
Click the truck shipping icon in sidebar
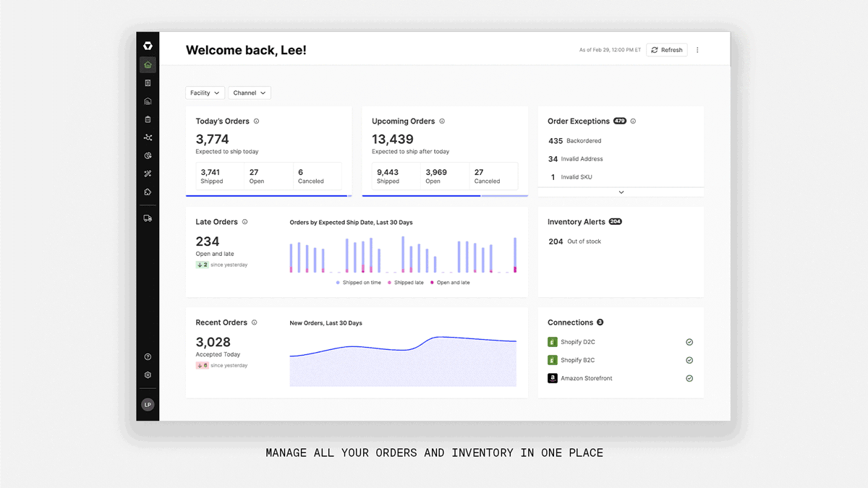click(x=148, y=218)
